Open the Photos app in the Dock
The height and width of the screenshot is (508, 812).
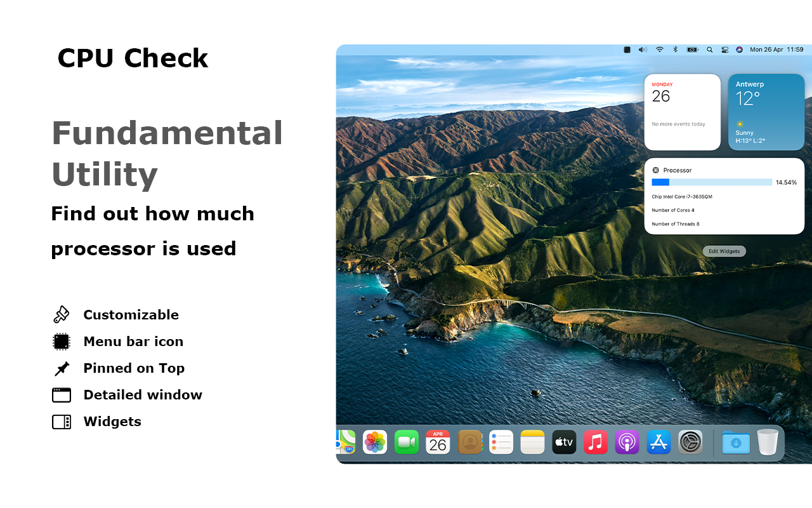pyautogui.click(x=374, y=442)
